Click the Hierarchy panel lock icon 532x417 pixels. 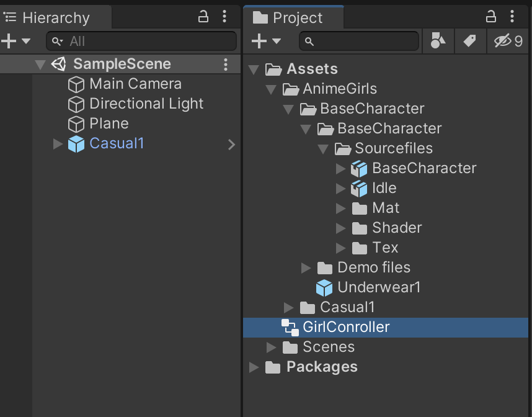[x=203, y=16]
